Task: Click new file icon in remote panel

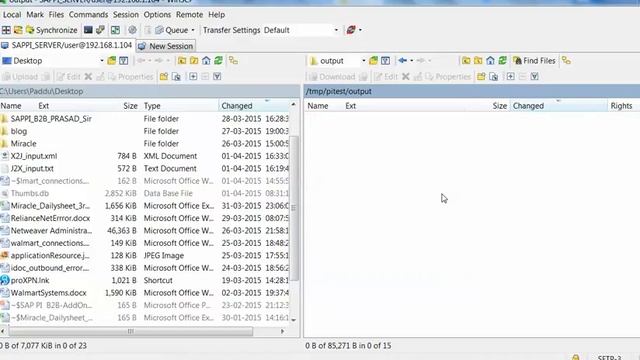Action: pos(493,77)
